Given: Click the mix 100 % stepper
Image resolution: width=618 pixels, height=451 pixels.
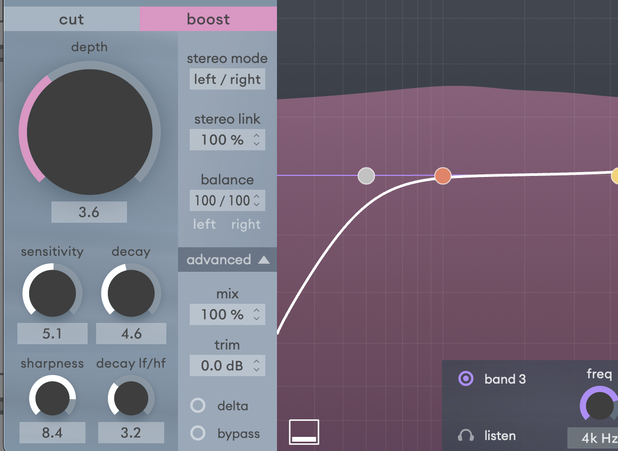Looking at the screenshot, I should (x=227, y=314).
